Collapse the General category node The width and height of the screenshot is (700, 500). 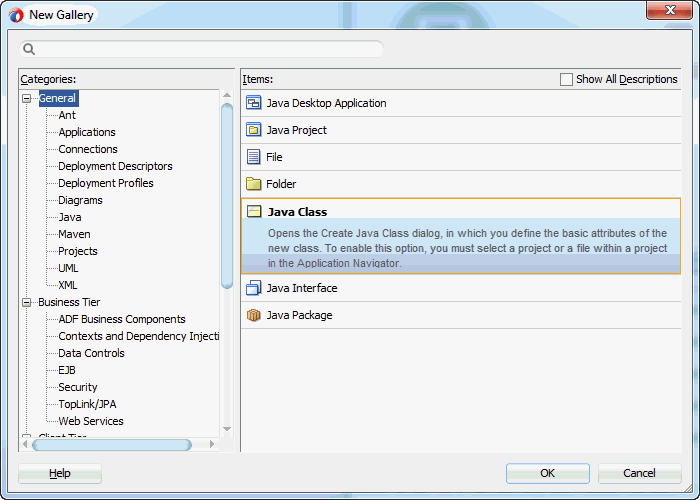27,98
